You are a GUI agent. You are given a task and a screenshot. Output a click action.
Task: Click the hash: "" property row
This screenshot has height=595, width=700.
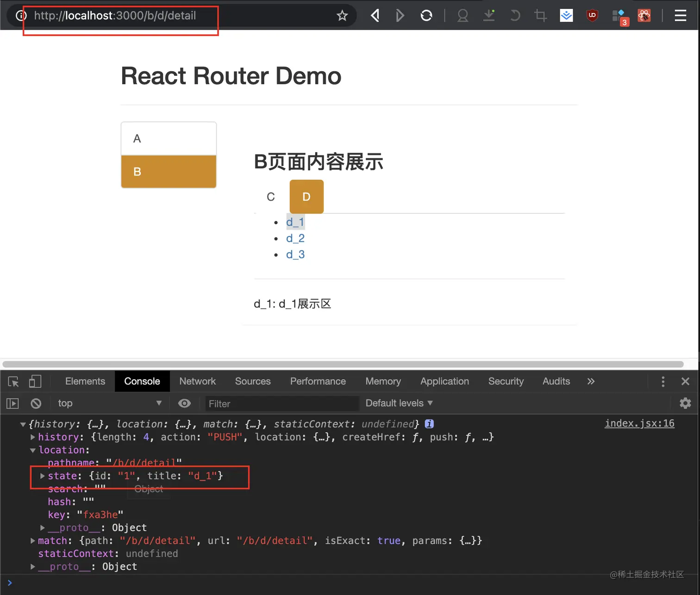click(x=71, y=502)
